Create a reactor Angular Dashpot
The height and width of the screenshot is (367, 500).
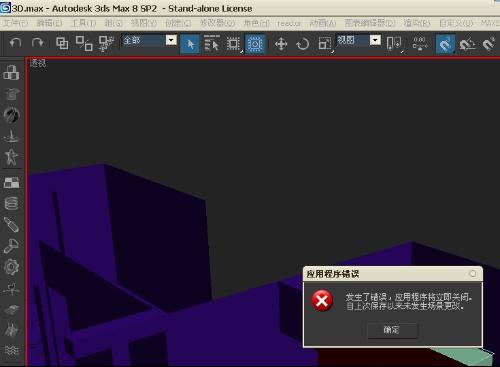tap(11, 246)
